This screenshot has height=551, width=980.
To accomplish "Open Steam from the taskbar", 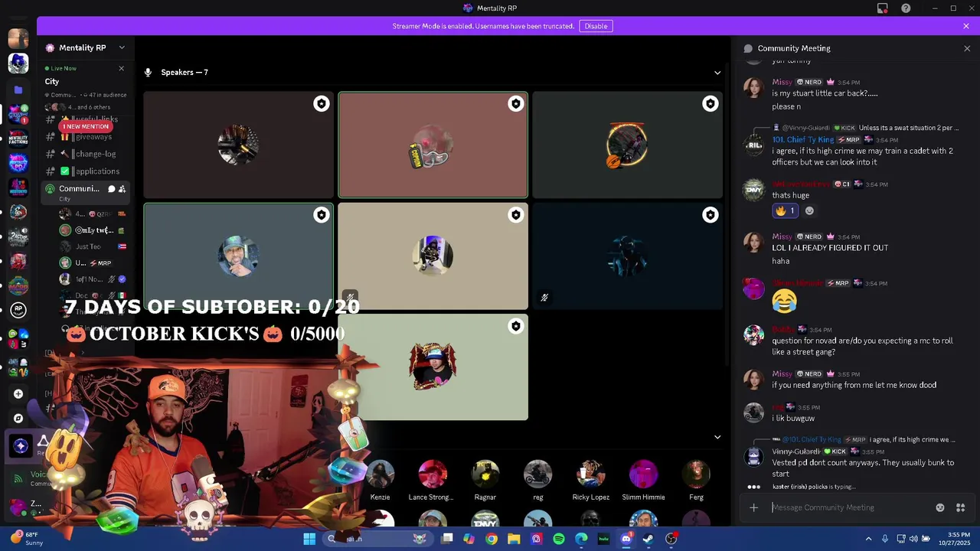I will pos(648,539).
